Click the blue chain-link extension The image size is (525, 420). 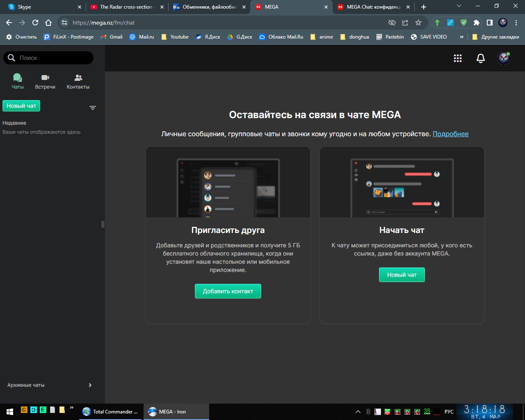pos(450,23)
